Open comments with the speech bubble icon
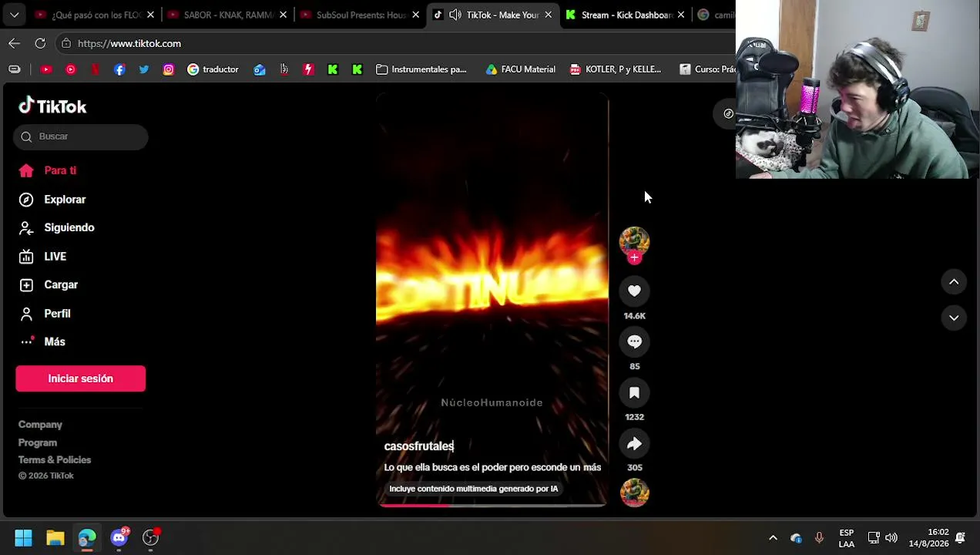The height and width of the screenshot is (555, 980). tap(634, 341)
